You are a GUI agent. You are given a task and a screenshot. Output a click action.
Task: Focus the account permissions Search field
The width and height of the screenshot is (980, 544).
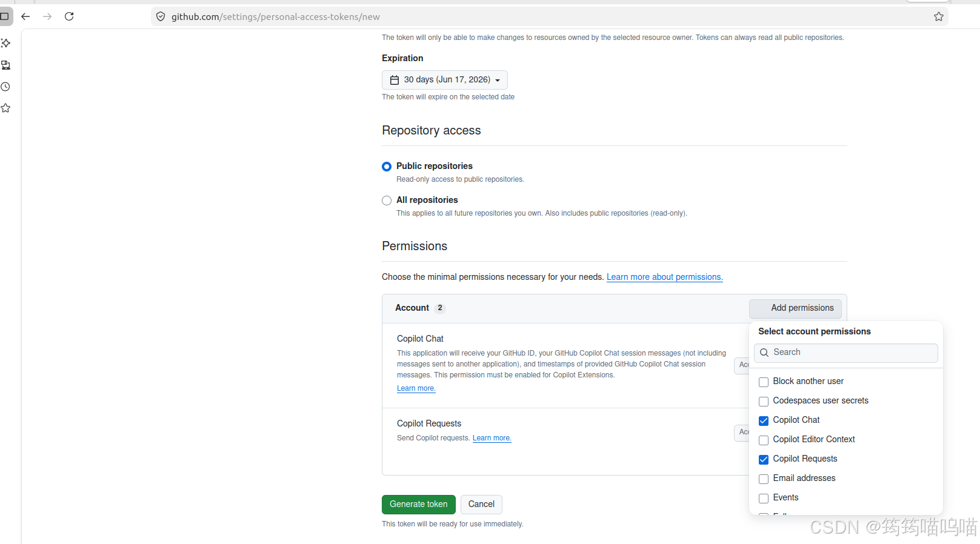click(845, 353)
